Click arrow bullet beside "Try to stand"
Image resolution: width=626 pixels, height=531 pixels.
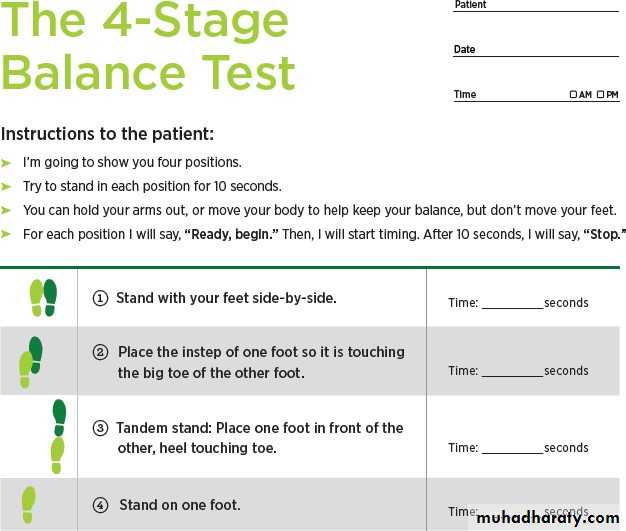pos(7,186)
